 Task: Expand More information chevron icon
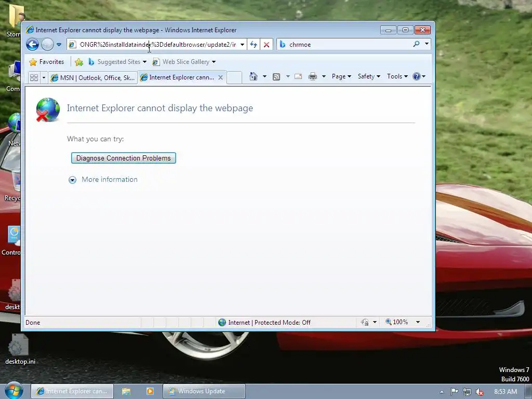click(72, 180)
